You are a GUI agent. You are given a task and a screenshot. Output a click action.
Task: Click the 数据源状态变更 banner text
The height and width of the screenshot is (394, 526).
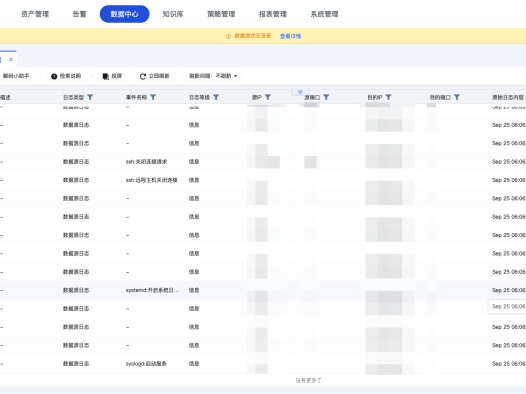coord(253,36)
